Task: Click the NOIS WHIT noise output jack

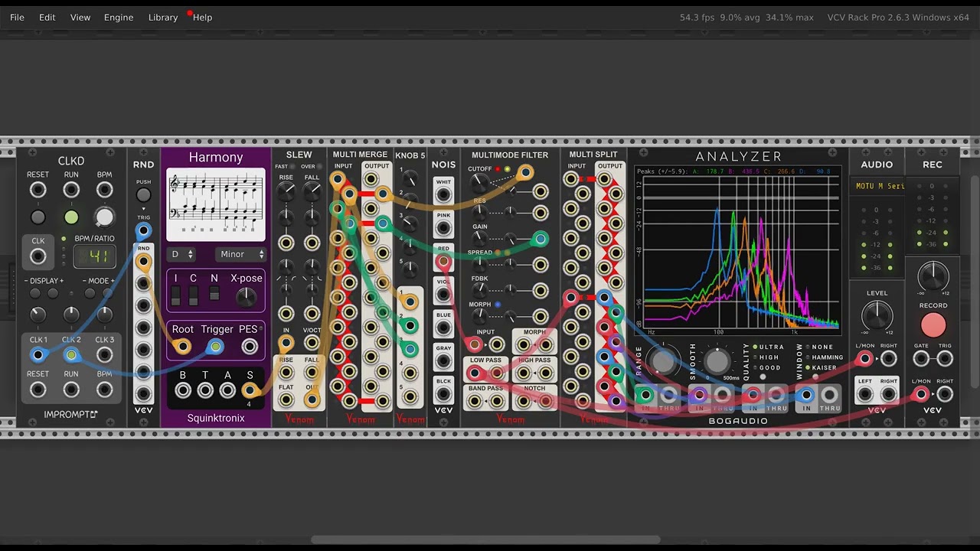Action: pos(443,194)
